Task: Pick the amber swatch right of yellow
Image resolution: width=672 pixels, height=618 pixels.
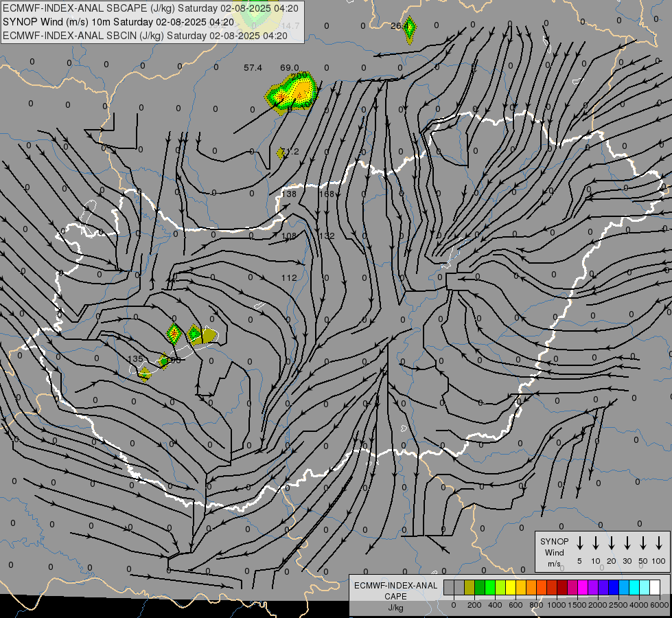Action: [521, 587]
